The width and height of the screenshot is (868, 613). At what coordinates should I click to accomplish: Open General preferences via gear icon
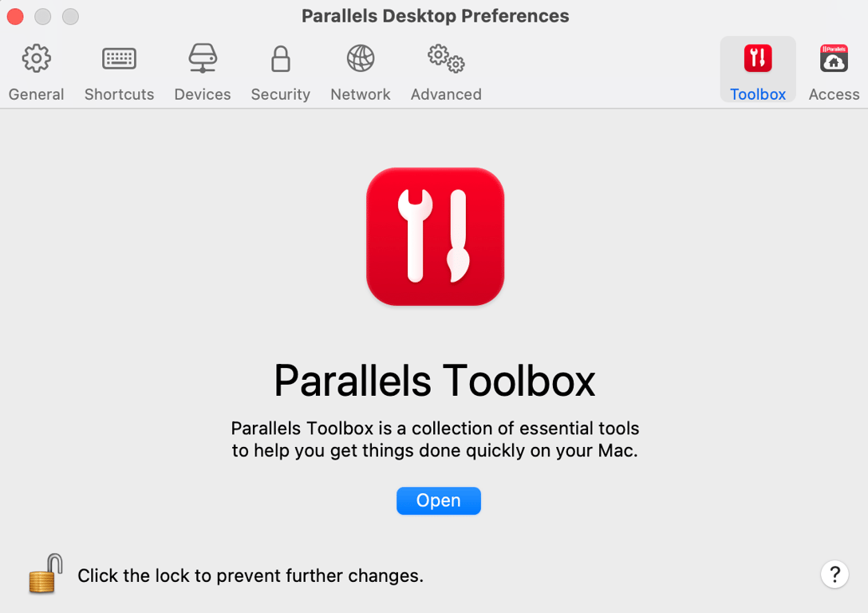tap(37, 58)
